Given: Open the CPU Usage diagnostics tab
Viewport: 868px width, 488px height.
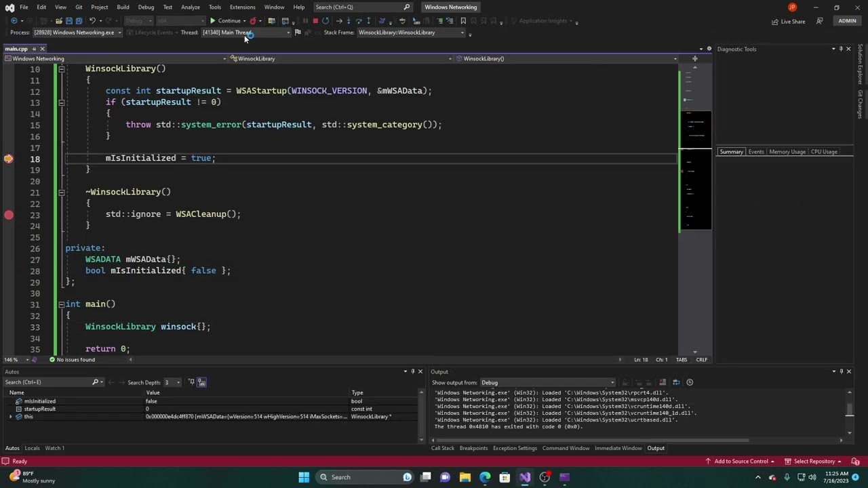Looking at the screenshot, I should coord(824,152).
